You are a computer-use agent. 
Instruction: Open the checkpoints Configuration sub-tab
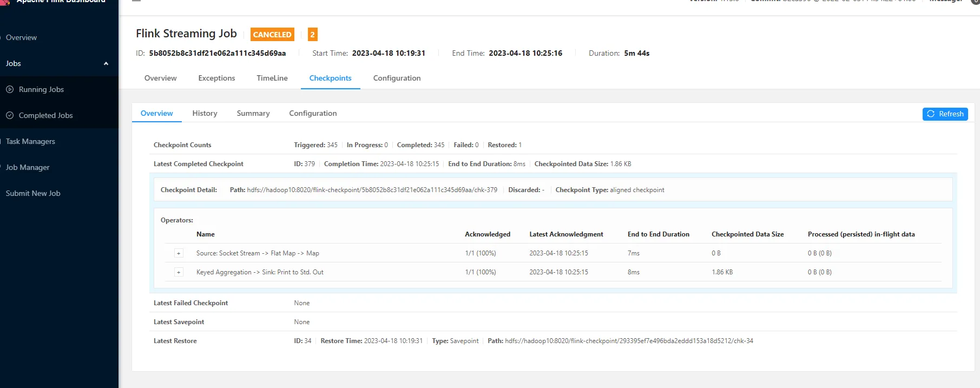point(313,113)
